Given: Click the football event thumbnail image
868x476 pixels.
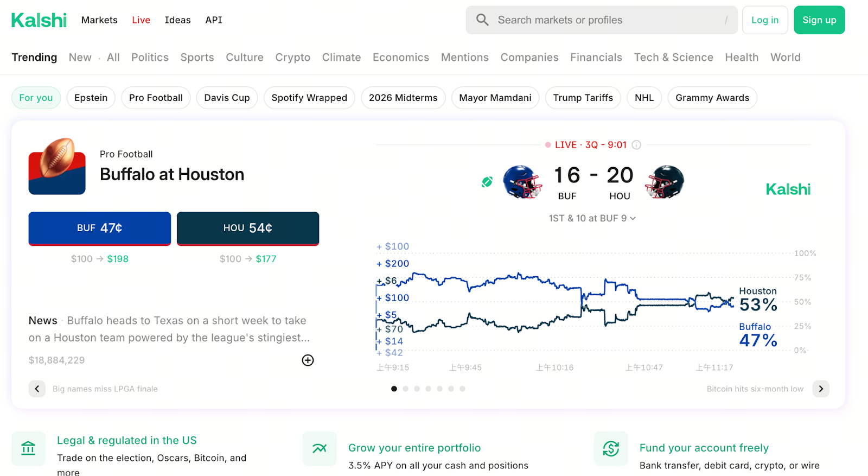Looking at the screenshot, I should coord(57,166).
